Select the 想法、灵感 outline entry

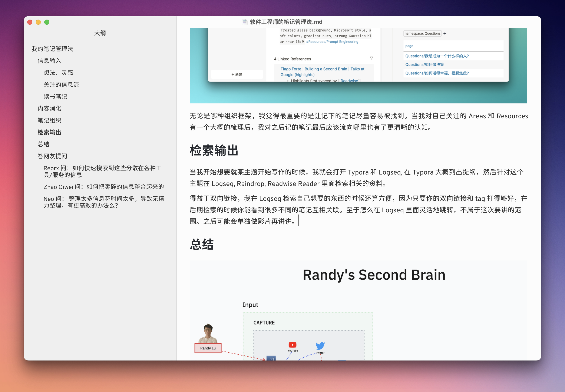coord(59,73)
